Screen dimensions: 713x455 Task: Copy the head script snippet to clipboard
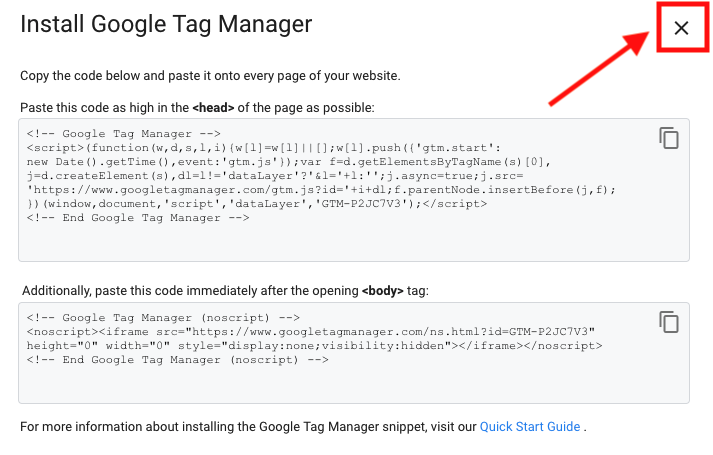click(x=669, y=138)
